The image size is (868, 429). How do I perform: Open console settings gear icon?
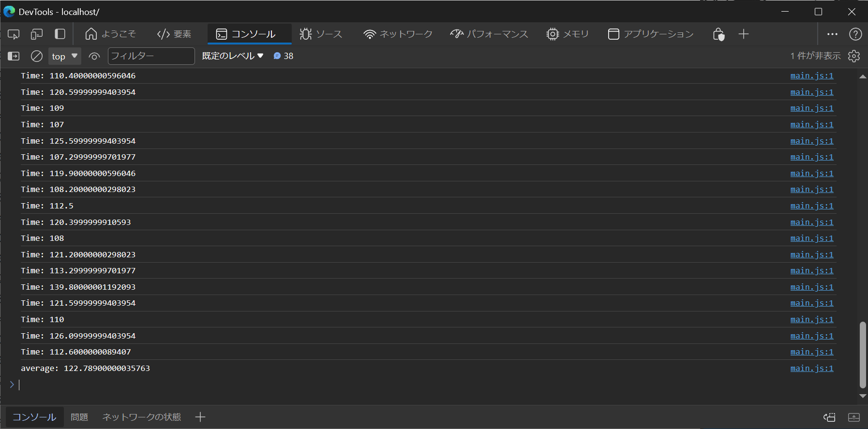tap(854, 56)
